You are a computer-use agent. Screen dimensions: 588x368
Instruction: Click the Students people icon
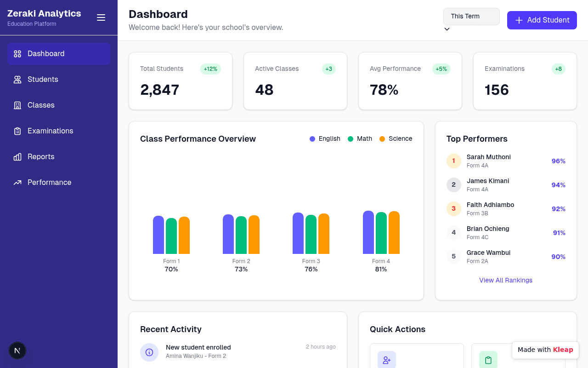(17, 80)
